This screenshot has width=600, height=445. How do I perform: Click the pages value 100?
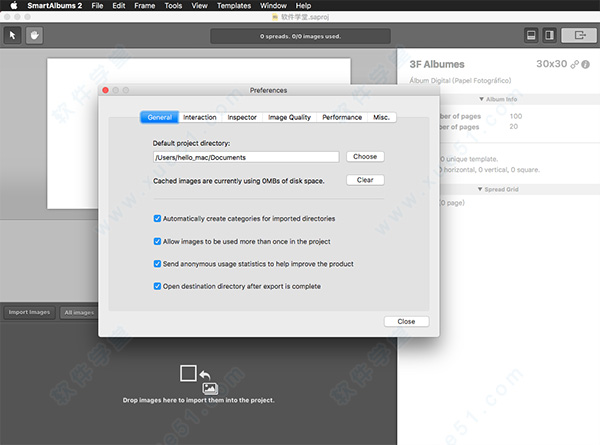coord(515,116)
